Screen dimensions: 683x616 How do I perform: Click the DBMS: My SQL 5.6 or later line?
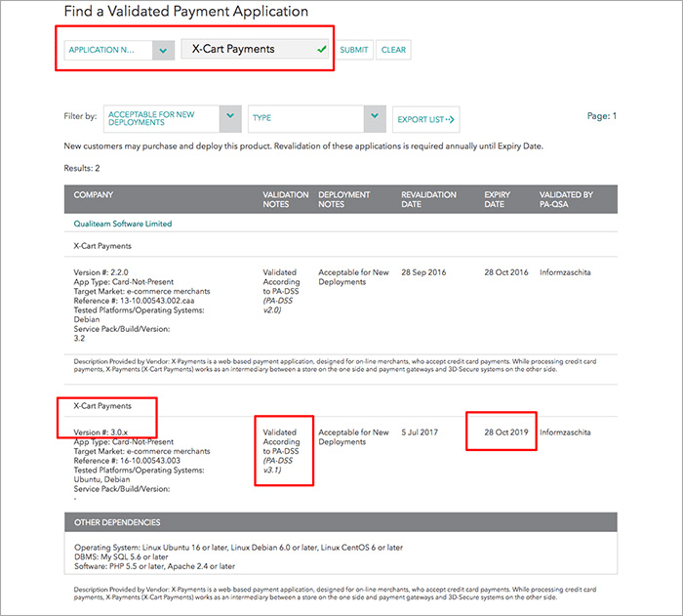point(121,556)
